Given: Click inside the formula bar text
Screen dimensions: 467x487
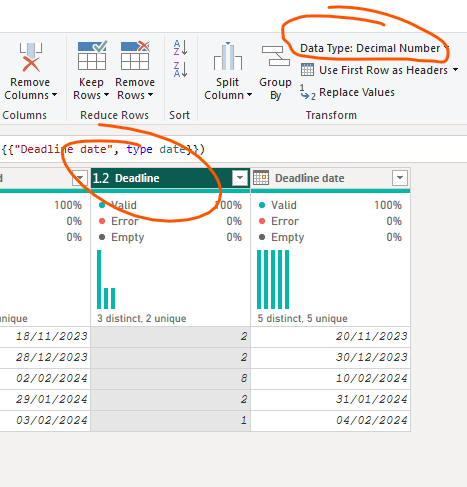Looking at the screenshot, I should (x=103, y=149).
